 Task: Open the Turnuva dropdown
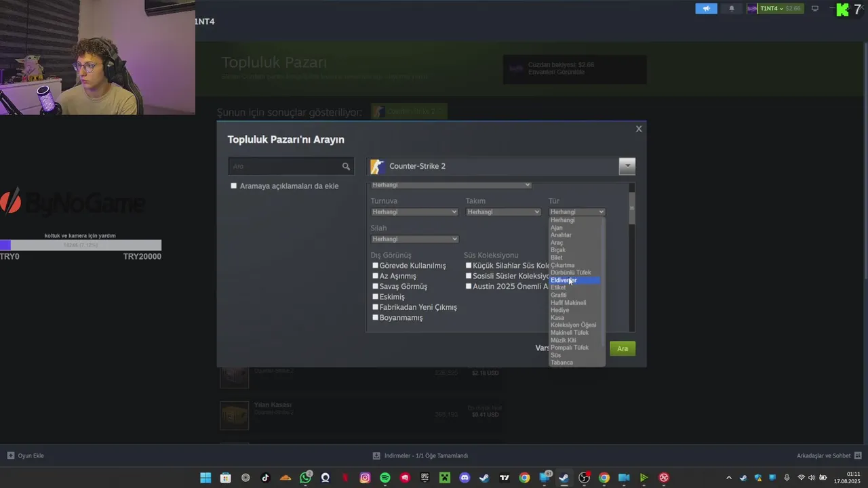414,212
